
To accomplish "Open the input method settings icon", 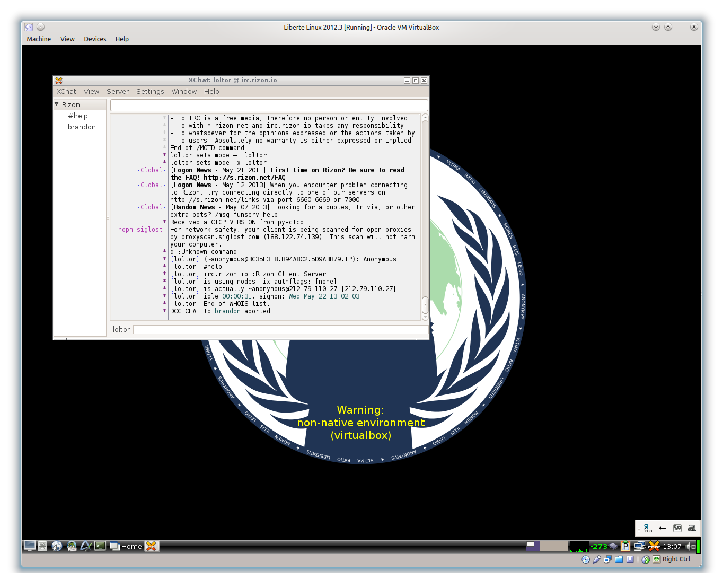I will pos(677,528).
